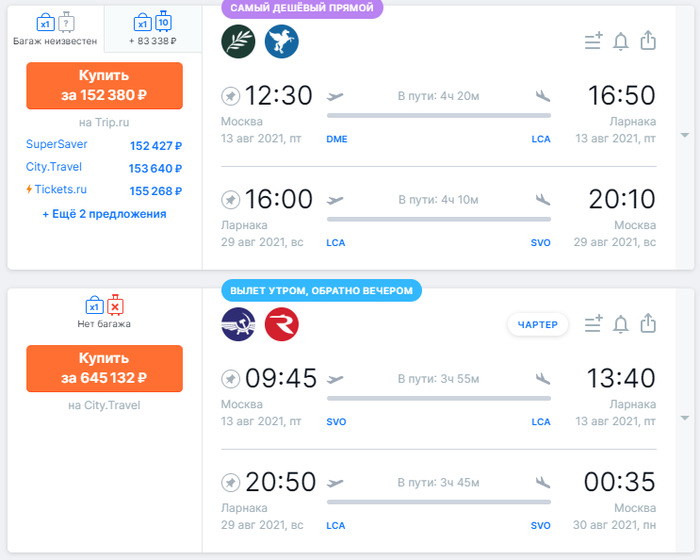The image size is (700, 560).
Task: Pin the 16:00 Larnaca return flight
Action: click(x=231, y=200)
